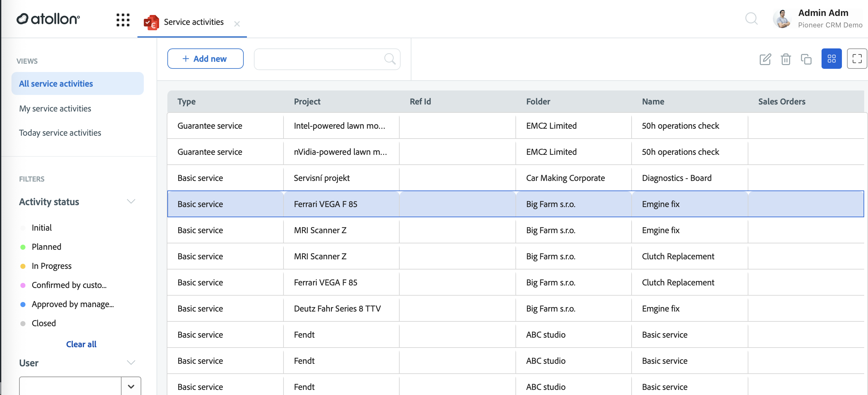This screenshot has height=395, width=868.
Task: Select Today service activities view
Action: [60, 133]
